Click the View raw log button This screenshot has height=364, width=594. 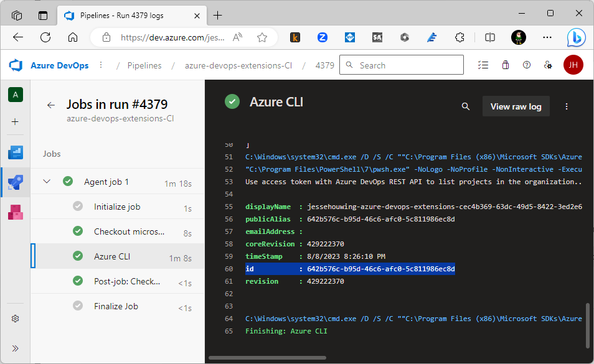(516, 106)
